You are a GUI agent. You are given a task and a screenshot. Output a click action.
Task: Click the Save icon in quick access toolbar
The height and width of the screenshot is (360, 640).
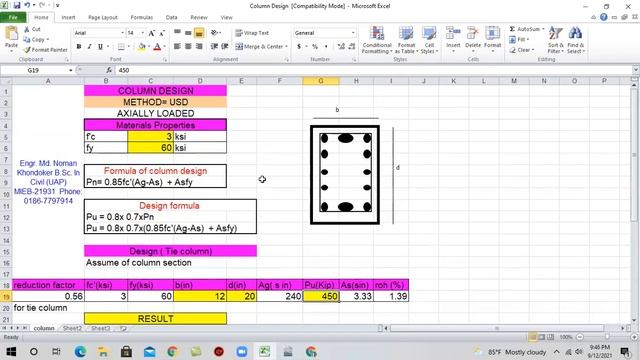[17, 5]
